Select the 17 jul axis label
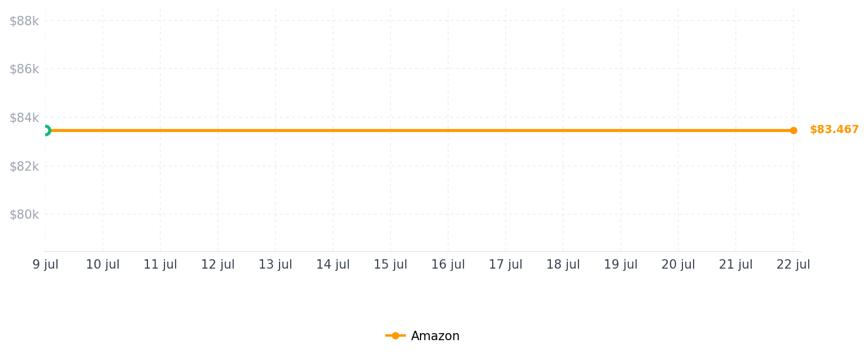The height and width of the screenshot is (356, 868). pos(506,265)
